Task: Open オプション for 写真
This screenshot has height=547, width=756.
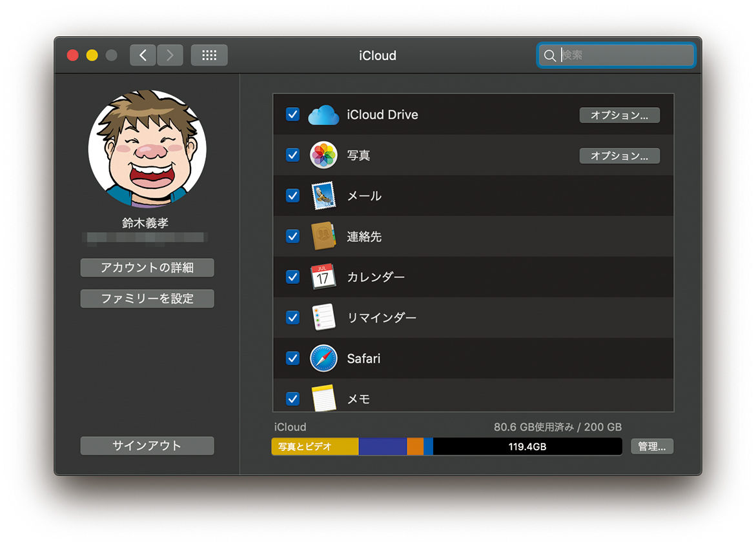Action: click(x=619, y=156)
